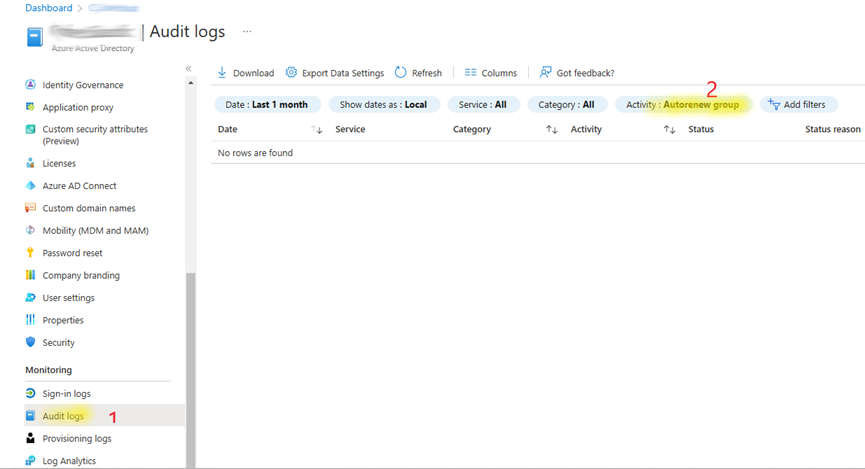
Task: Open Export Data Settings gear icon
Action: coord(291,73)
